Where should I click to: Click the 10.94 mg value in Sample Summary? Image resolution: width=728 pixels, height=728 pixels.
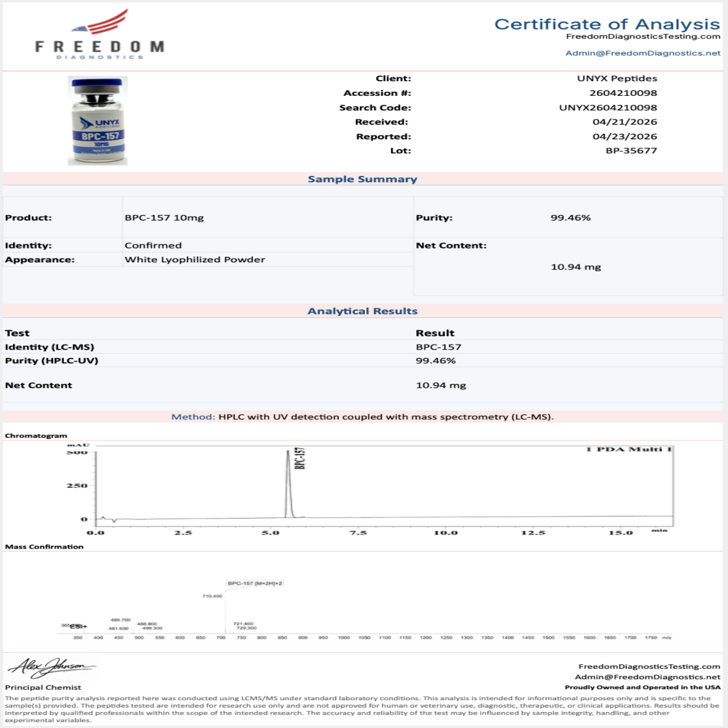(x=575, y=267)
